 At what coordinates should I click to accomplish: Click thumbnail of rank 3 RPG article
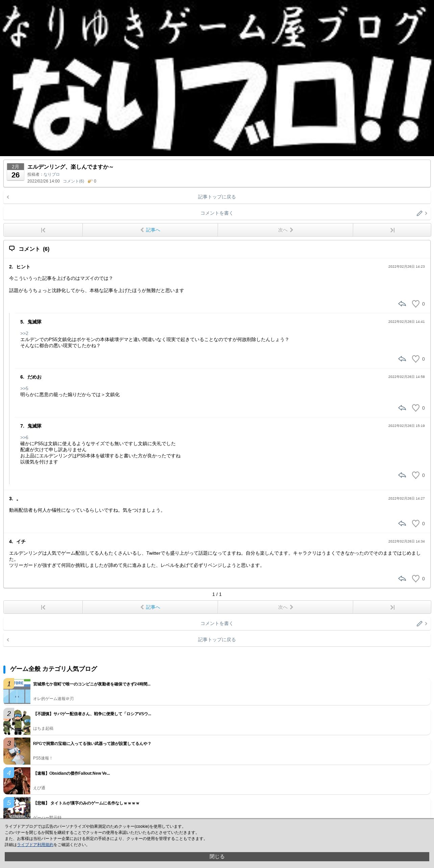pos(17,751)
